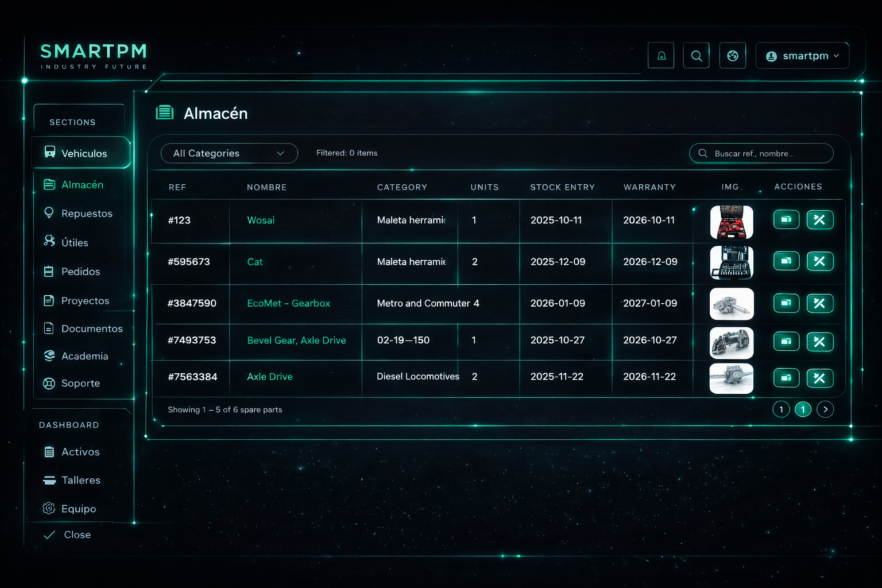Click the globe language icon
Viewport: 882px width, 588px height.
[732, 56]
